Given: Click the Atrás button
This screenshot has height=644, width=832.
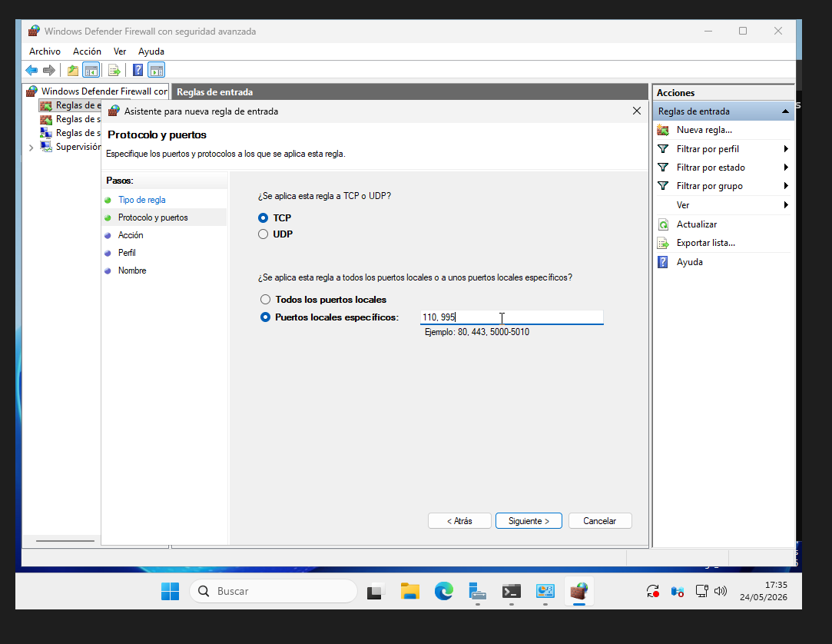Looking at the screenshot, I should click(x=459, y=521).
